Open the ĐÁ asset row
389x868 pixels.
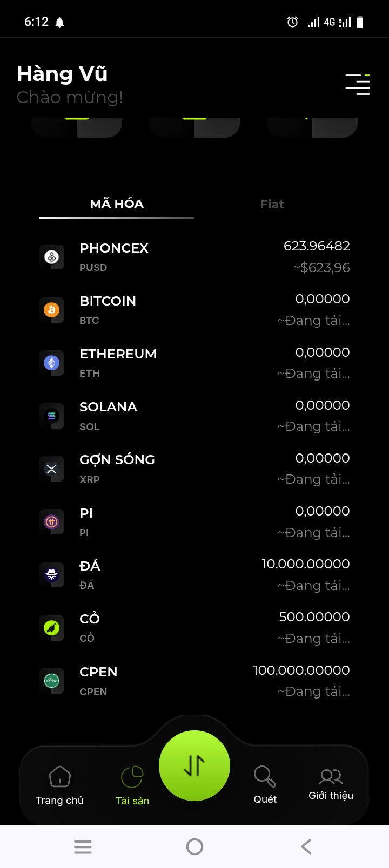pyautogui.click(x=194, y=574)
